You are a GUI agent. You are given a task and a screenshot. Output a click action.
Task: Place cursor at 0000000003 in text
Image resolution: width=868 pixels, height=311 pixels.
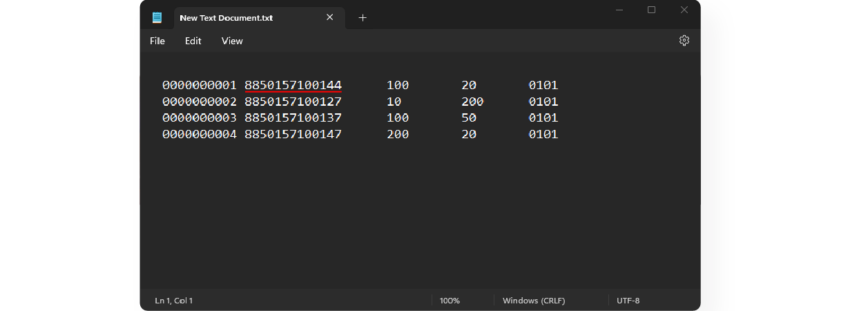199,118
